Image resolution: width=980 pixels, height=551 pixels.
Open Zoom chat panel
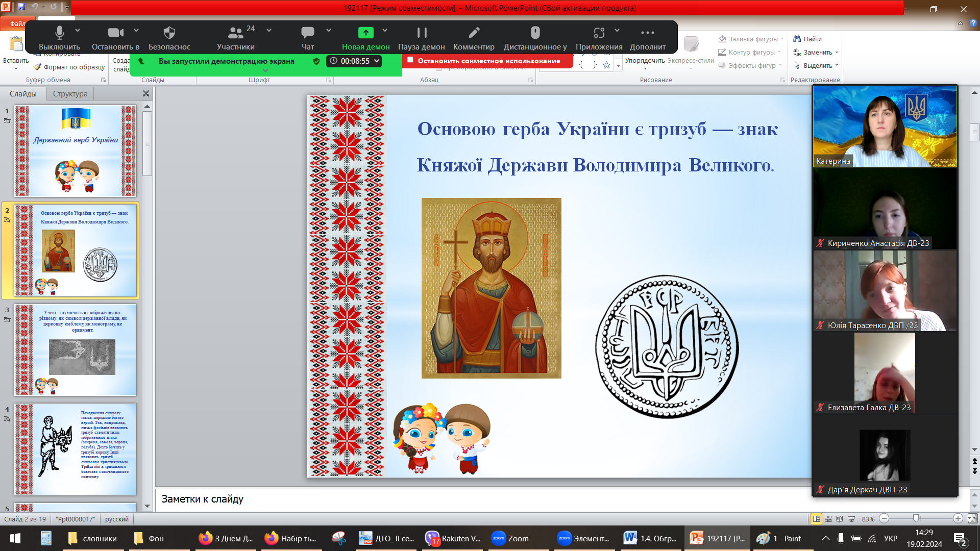click(308, 38)
